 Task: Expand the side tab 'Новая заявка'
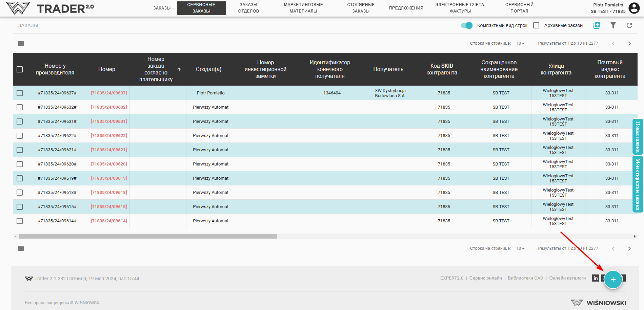[638, 137]
